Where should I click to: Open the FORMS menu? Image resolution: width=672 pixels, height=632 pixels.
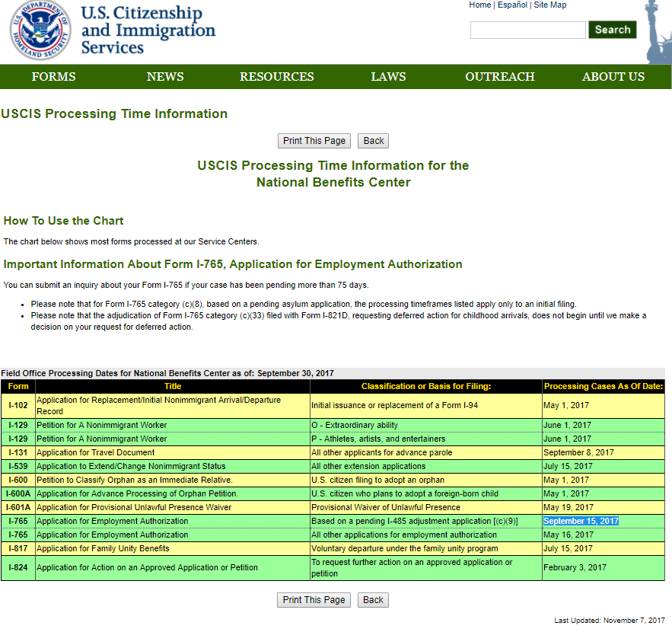pos(53,77)
